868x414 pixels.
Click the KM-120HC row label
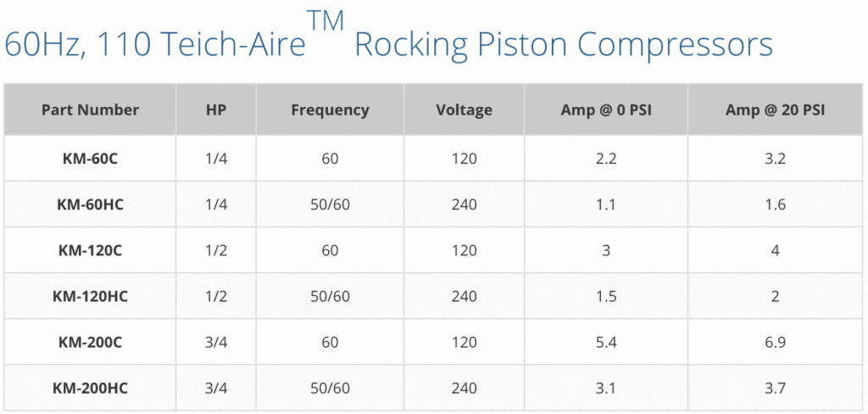(x=90, y=296)
